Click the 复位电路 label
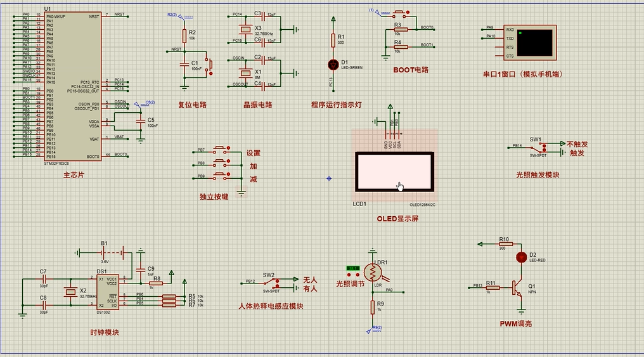 192,105
